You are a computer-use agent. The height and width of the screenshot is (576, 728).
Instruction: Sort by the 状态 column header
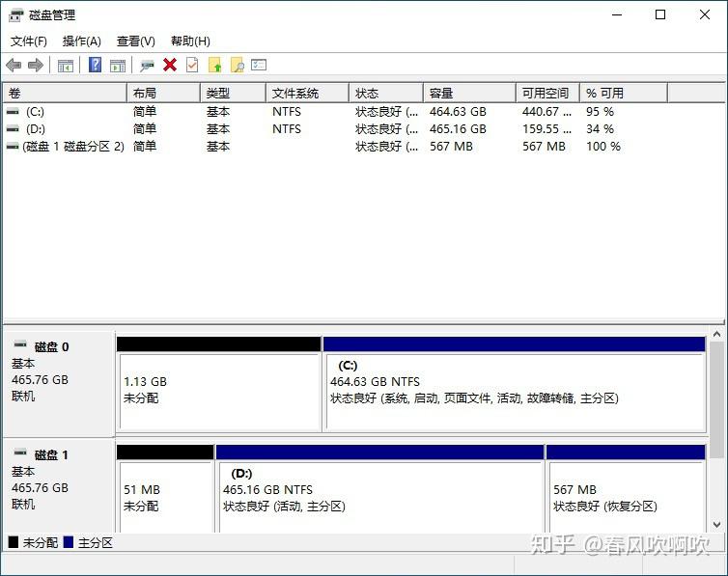point(386,93)
